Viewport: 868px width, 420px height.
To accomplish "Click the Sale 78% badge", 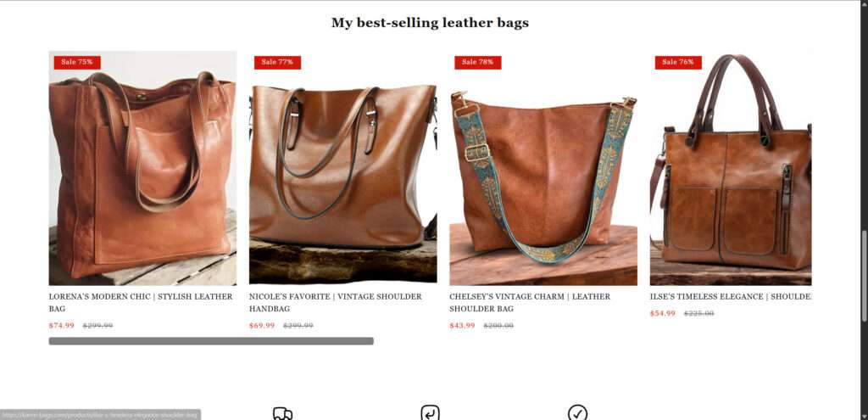I will click(478, 62).
